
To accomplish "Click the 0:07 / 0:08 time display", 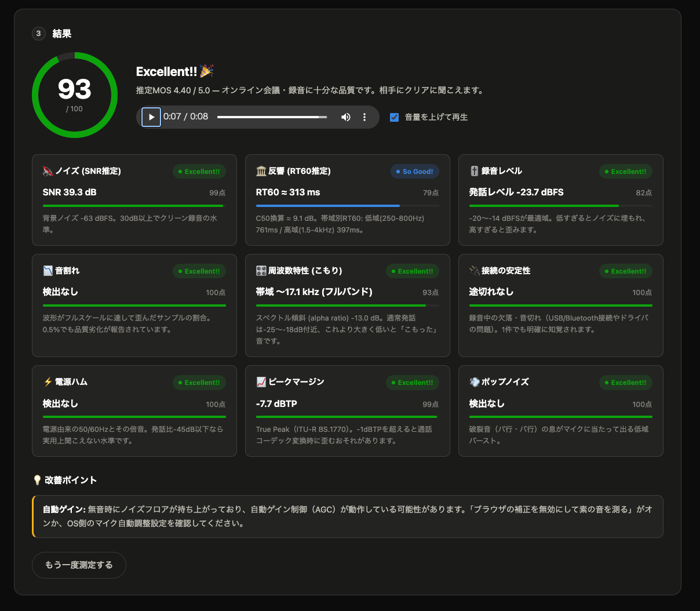I will click(185, 117).
